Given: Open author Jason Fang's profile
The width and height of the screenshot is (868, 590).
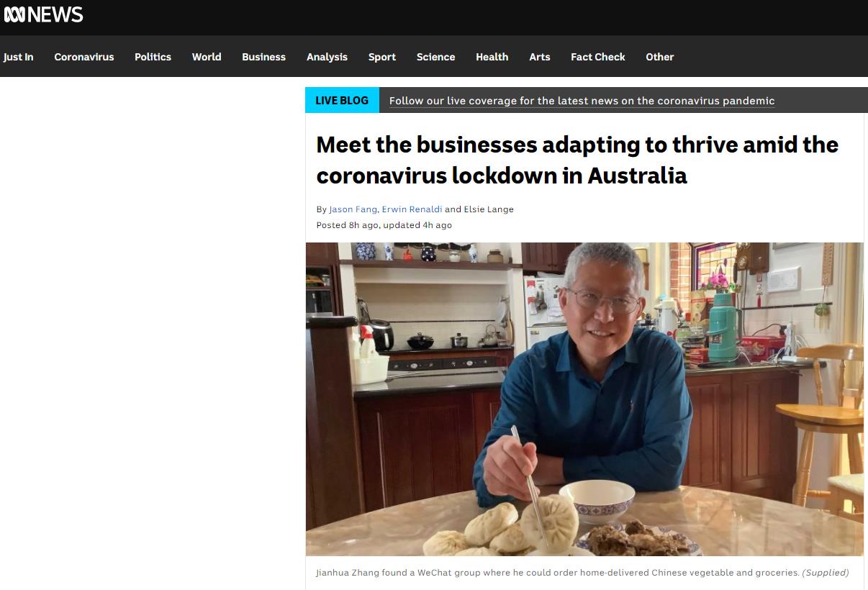Looking at the screenshot, I should [x=353, y=209].
